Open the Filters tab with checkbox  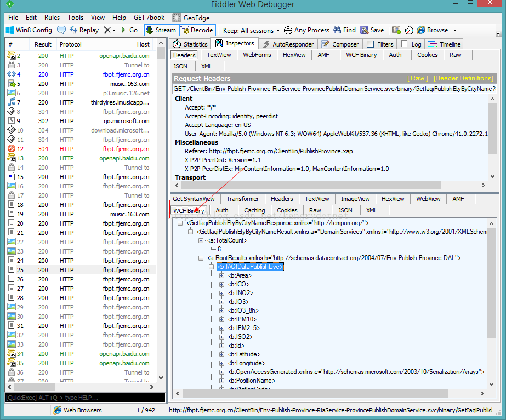click(380, 44)
